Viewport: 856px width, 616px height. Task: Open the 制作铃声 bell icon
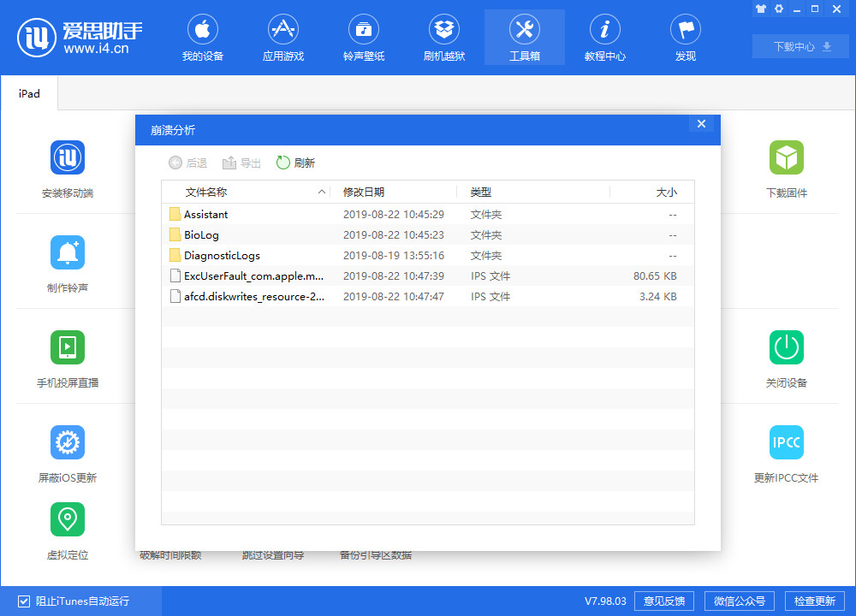(68, 252)
